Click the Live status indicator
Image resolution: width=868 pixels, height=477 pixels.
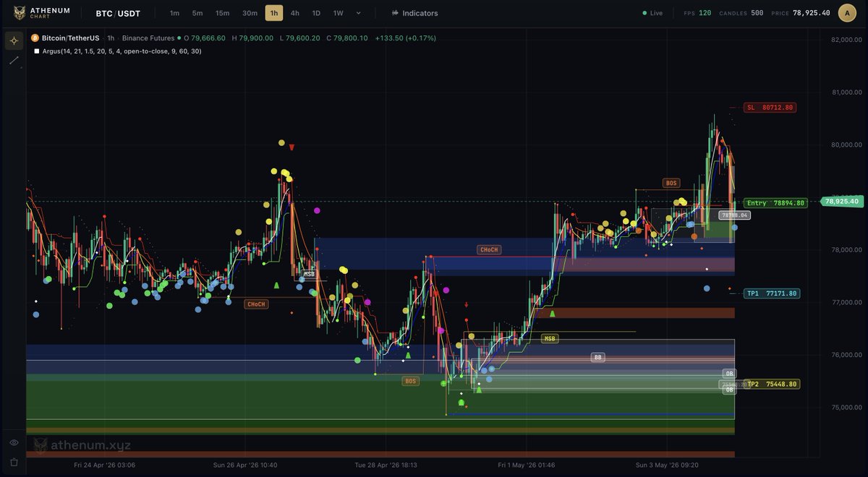coord(652,13)
